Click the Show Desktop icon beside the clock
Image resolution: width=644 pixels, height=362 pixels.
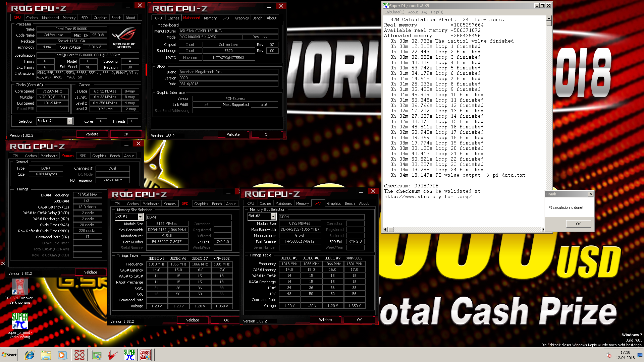(x=640, y=355)
